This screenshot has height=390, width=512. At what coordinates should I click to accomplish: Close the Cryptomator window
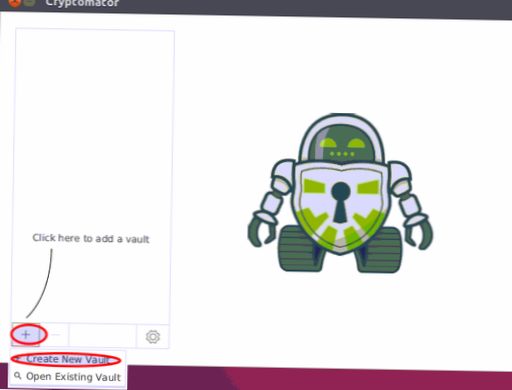14,3
